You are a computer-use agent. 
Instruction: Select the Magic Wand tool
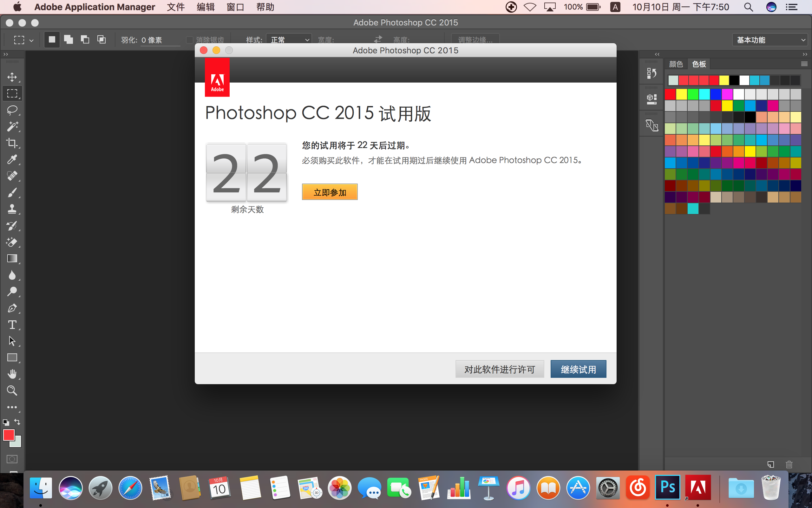coord(12,126)
